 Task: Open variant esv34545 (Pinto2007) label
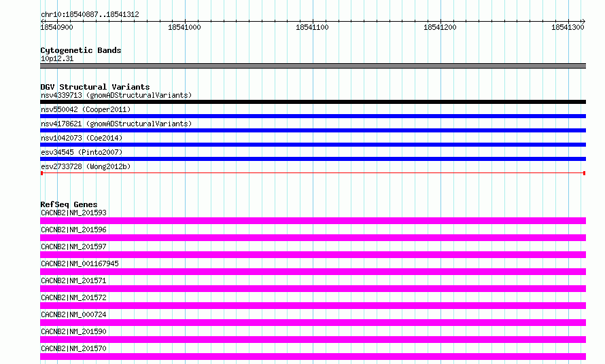point(82,152)
